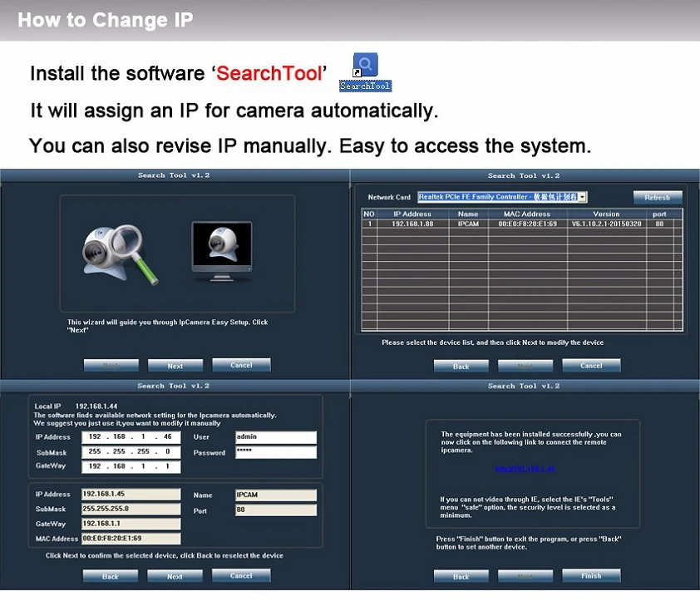Open the SearchTool desktop shortcut icon

[366, 71]
